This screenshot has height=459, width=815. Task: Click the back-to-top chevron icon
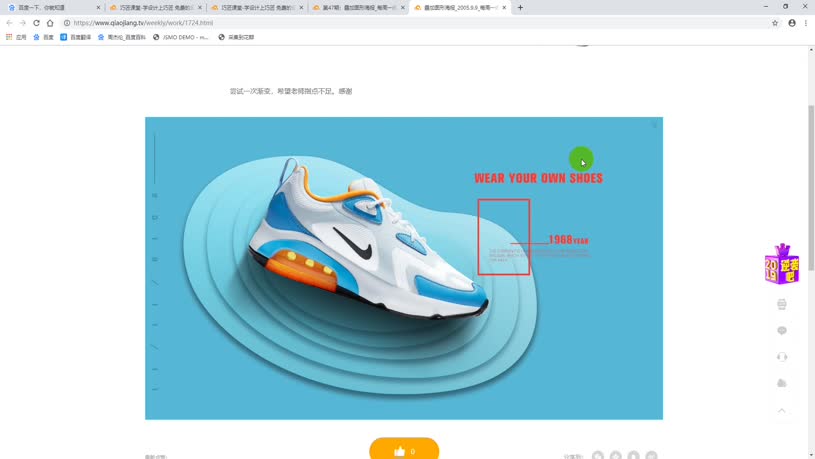[782, 411]
